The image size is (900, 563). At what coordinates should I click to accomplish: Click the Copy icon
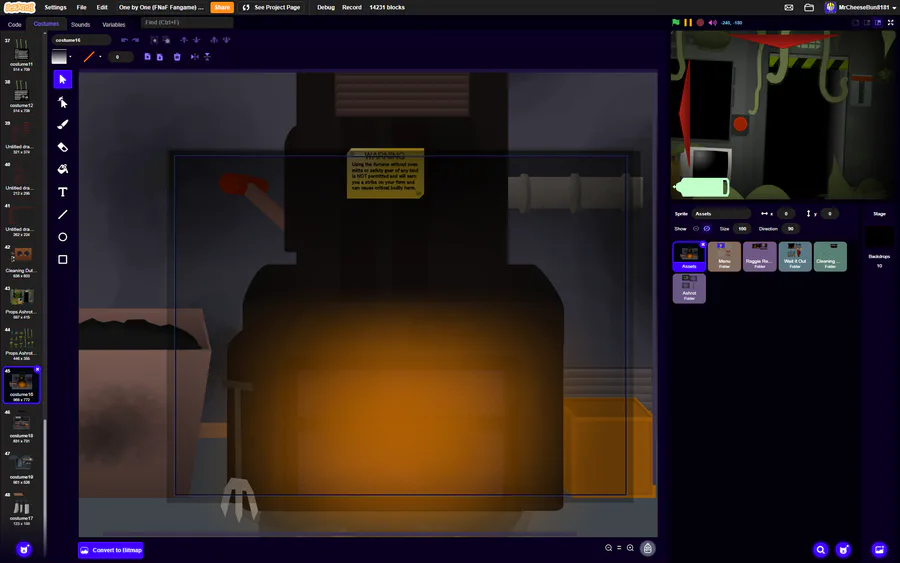tap(148, 57)
